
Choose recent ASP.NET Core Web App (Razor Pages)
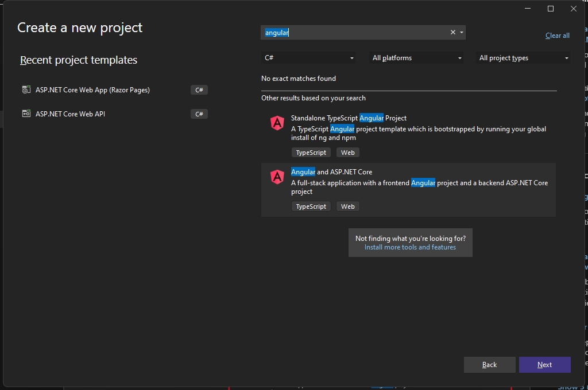[x=92, y=90]
